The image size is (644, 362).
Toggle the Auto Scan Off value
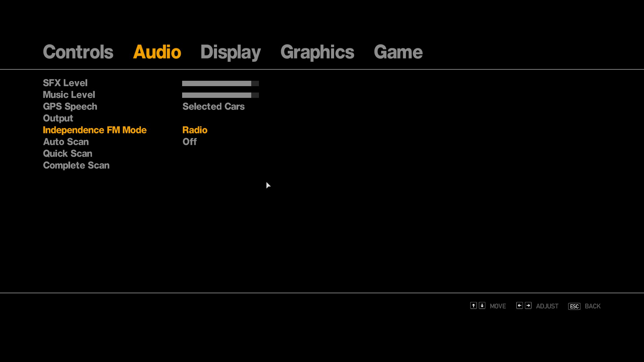190,142
